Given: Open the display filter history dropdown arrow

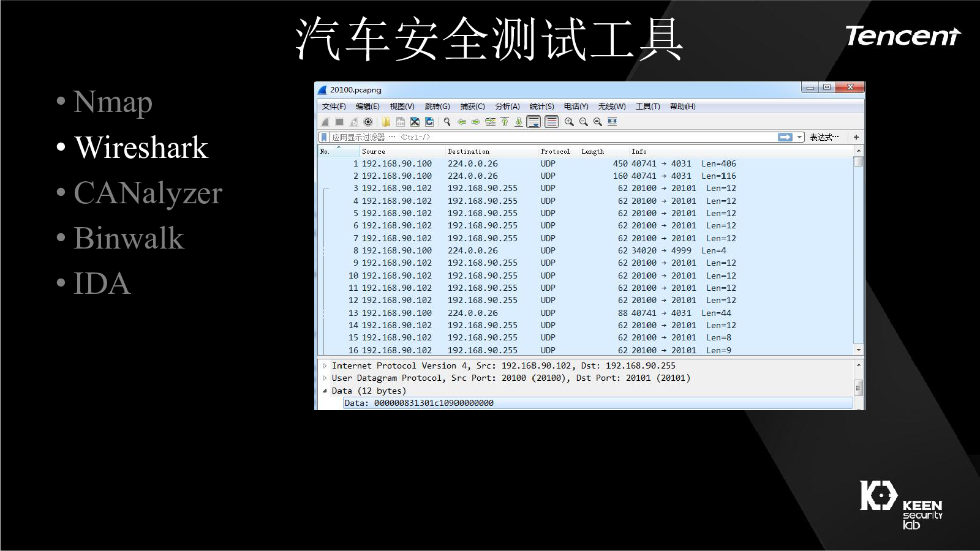Looking at the screenshot, I should (x=799, y=137).
